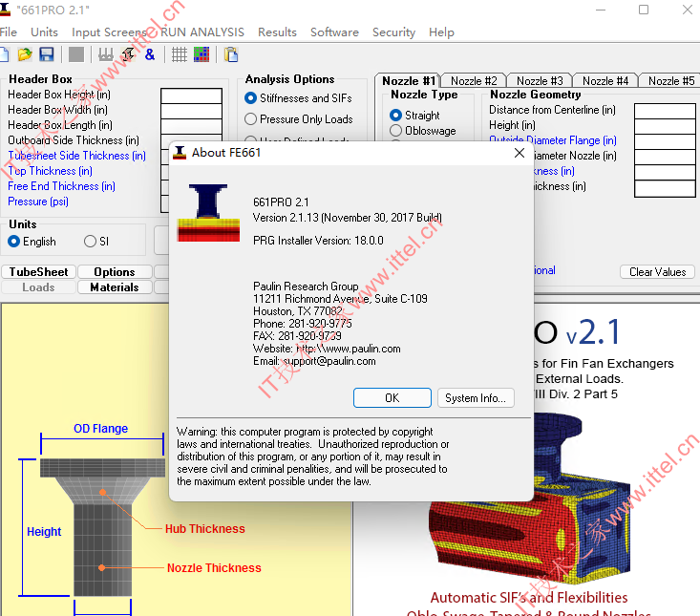
Task: Maximize the 661PRO main window
Action: (x=644, y=10)
